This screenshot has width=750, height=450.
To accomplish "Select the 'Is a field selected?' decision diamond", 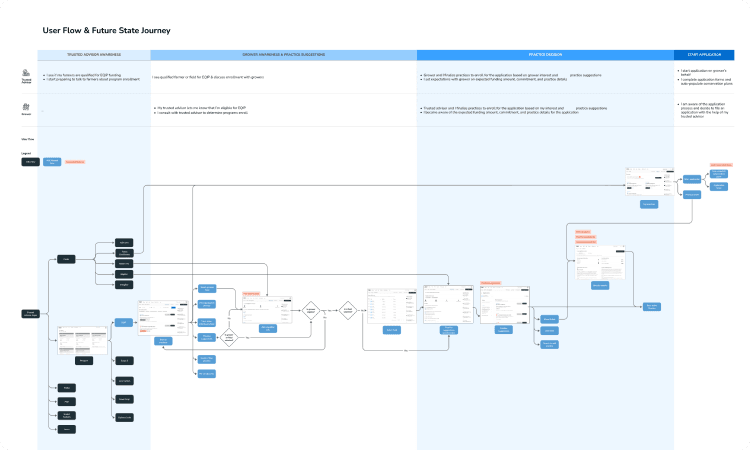I will pos(348,310).
